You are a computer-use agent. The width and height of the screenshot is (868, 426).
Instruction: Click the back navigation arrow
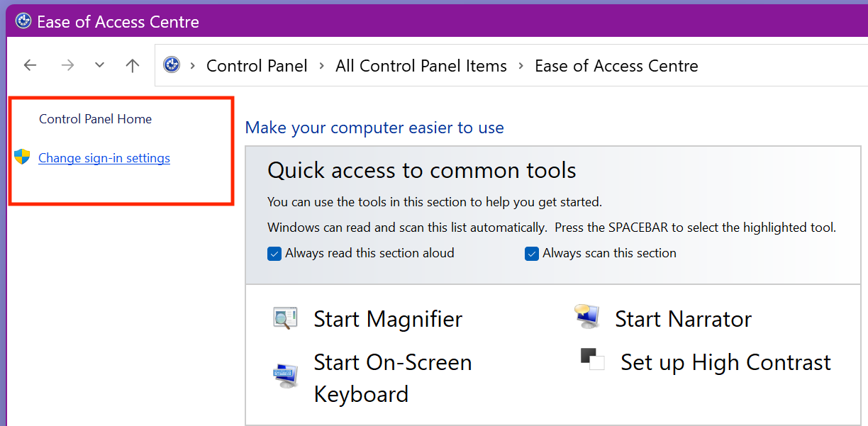click(30, 65)
